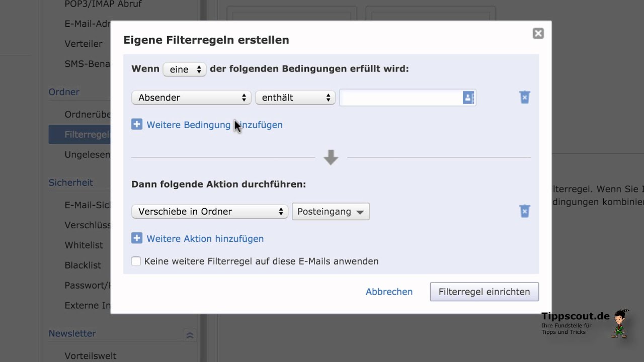Open the 'Posteingang' folder dropdown
Image resolution: width=644 pixels, height=362 pixels.
(x=331, y=212)
